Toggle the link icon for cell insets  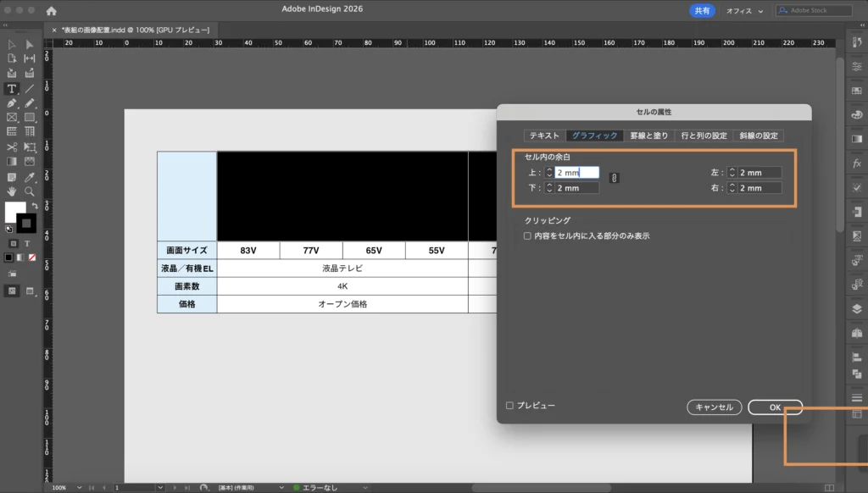(615, 178)
